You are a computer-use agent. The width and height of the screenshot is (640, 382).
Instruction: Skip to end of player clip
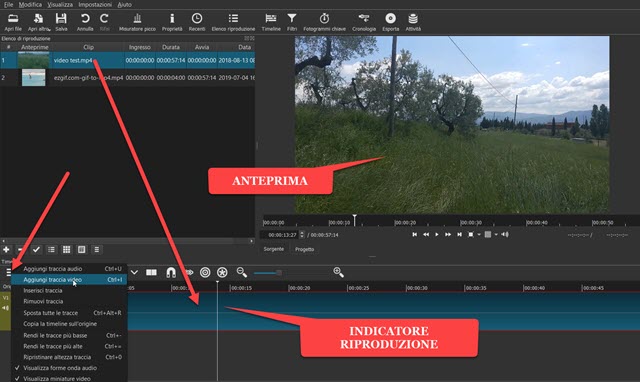click(459, 234)
